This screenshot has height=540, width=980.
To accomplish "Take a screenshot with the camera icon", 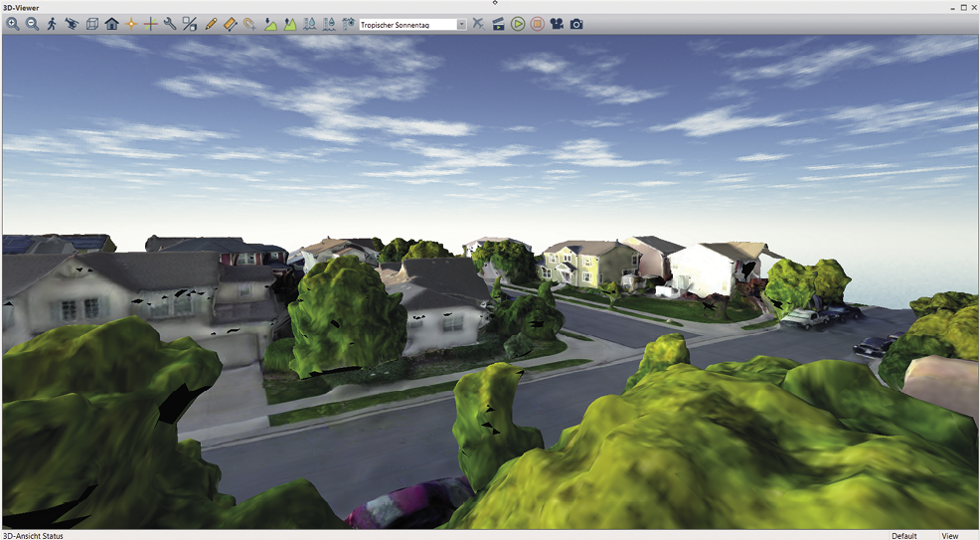I will [576, 25].
